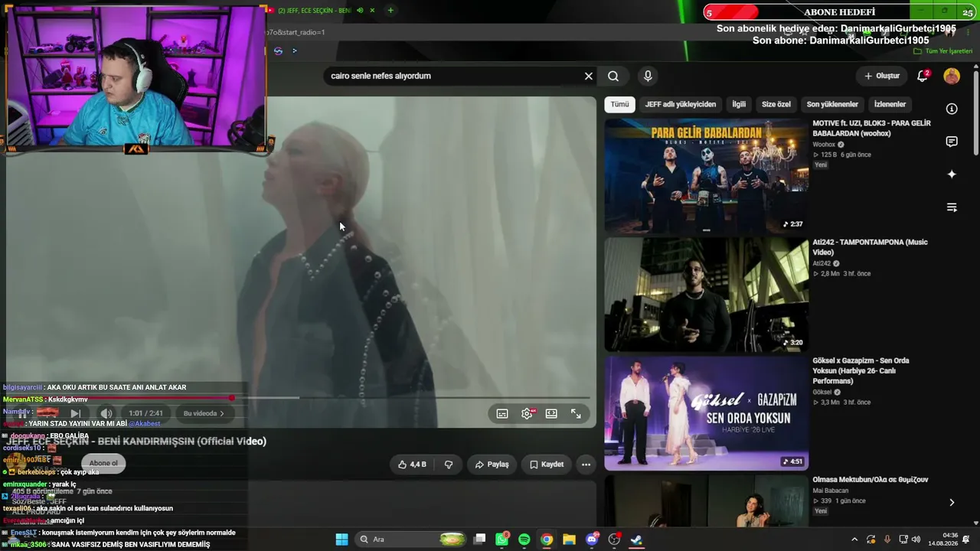Image resolution: width=980 pixels, height=551 pixels.
Task: Click the Kaydet save button
Action: point(547,465)
